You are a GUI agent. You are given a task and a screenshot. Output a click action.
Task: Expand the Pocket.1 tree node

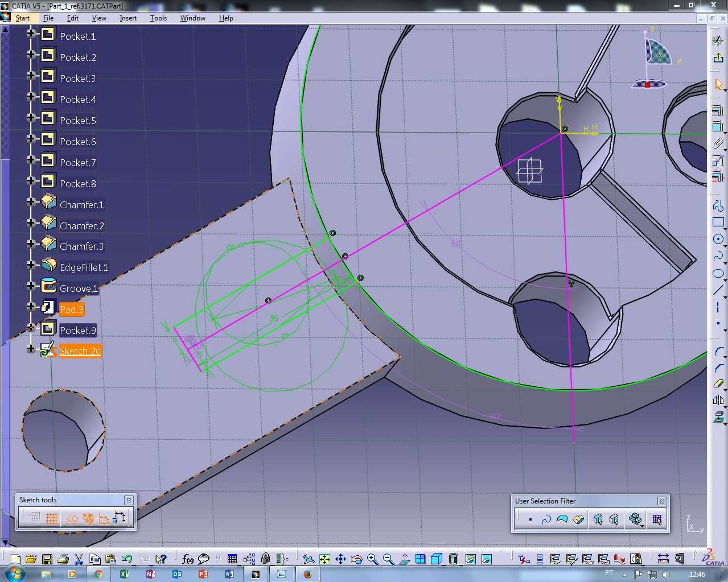pyautogui.click(x=31, y=33)
